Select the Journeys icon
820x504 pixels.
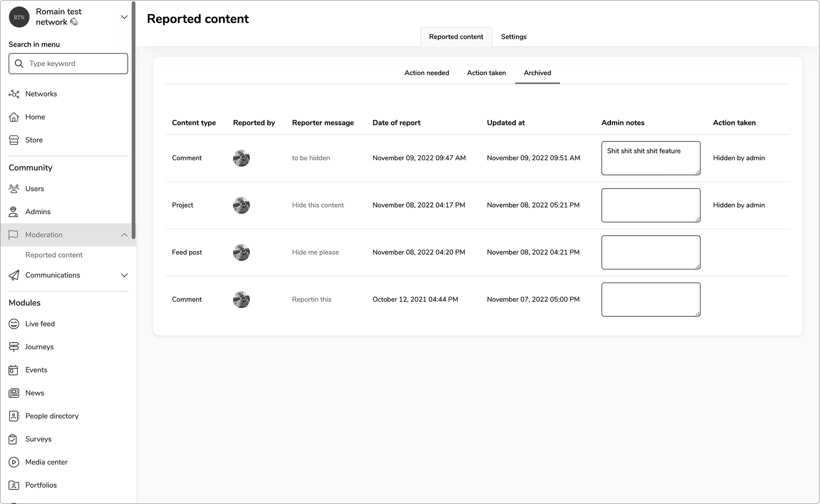tap(14, 346)
